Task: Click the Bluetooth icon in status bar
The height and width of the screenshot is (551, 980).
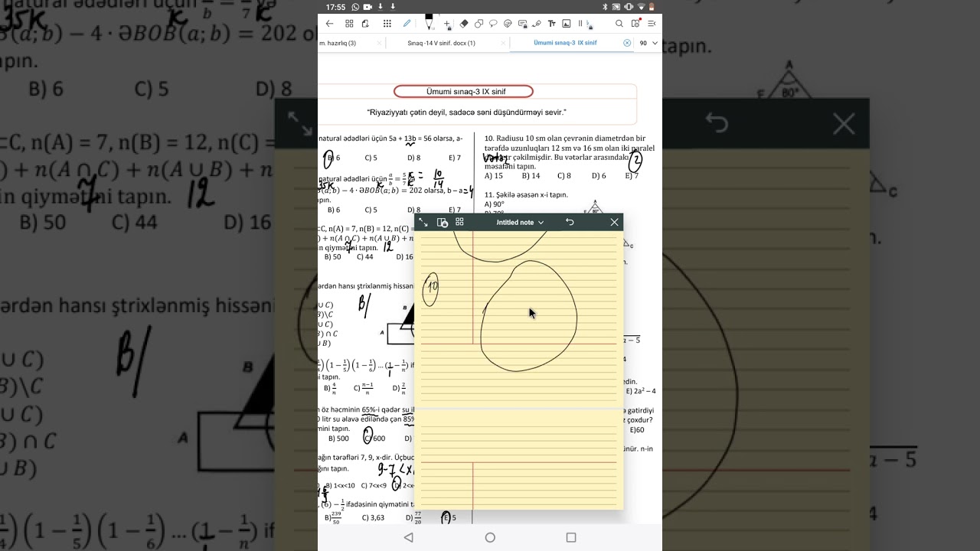Action: (x=605, y=7)
